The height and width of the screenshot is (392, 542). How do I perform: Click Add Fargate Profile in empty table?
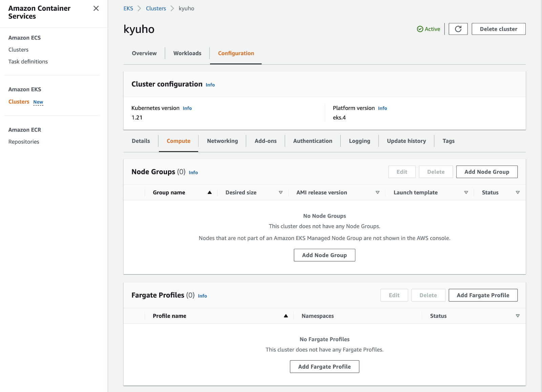pyautogui.click(x=325, y=367)
